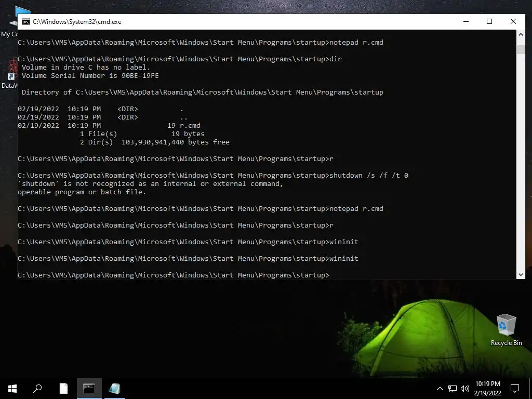This screenshot has width=532, height=399.
Task: Close the cmd.exe window
Action: pyautogui.click(x=513, y=21)
